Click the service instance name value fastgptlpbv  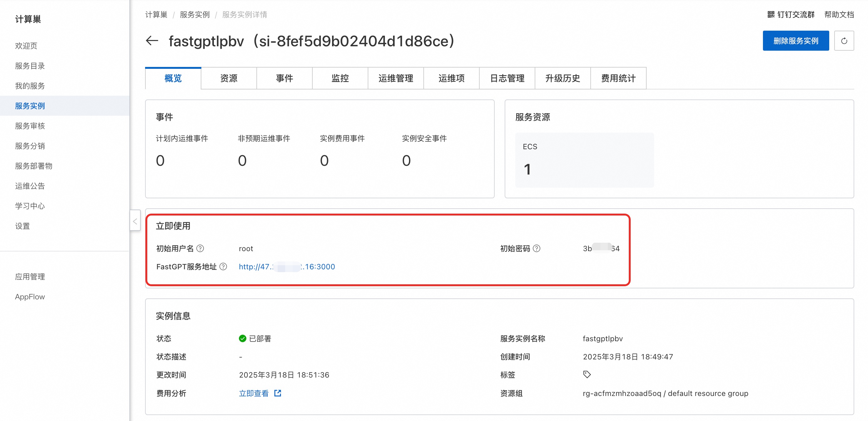(x=603, y=338)
